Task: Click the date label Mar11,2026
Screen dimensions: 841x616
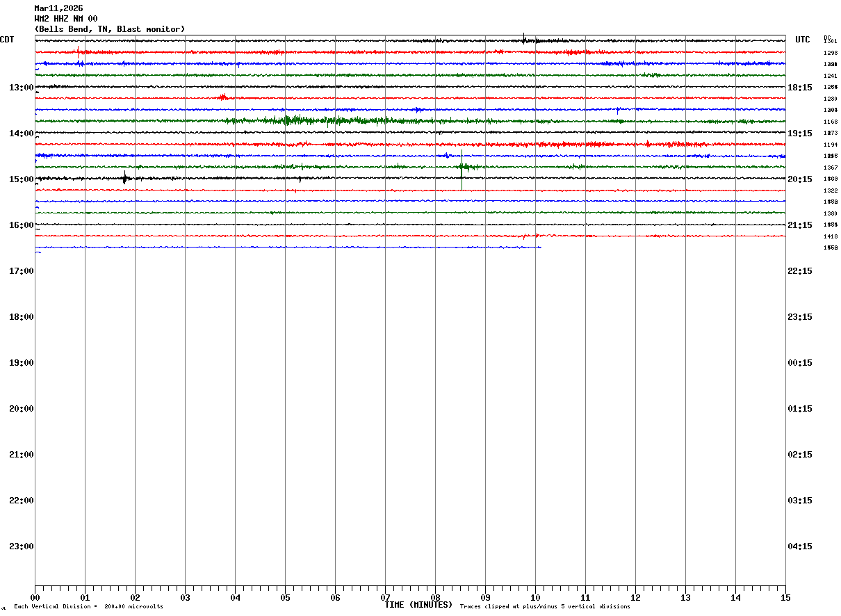Action: point(58,8)
